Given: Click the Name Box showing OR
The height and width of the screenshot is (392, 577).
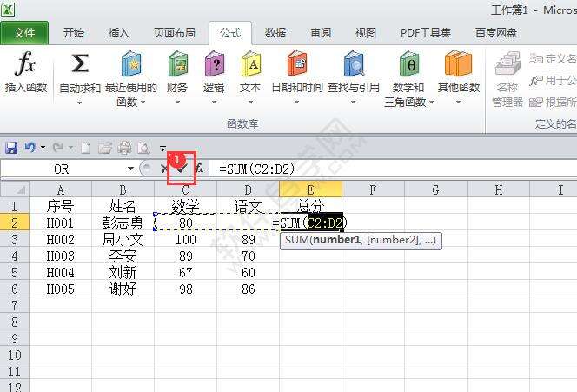Looking at the screenshot, I should pos(63,169).
